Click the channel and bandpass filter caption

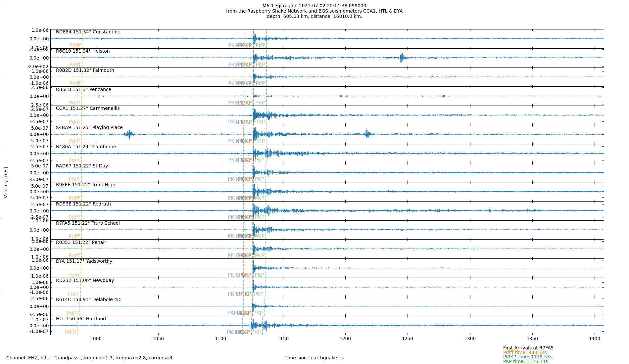[x=89, y=358]
